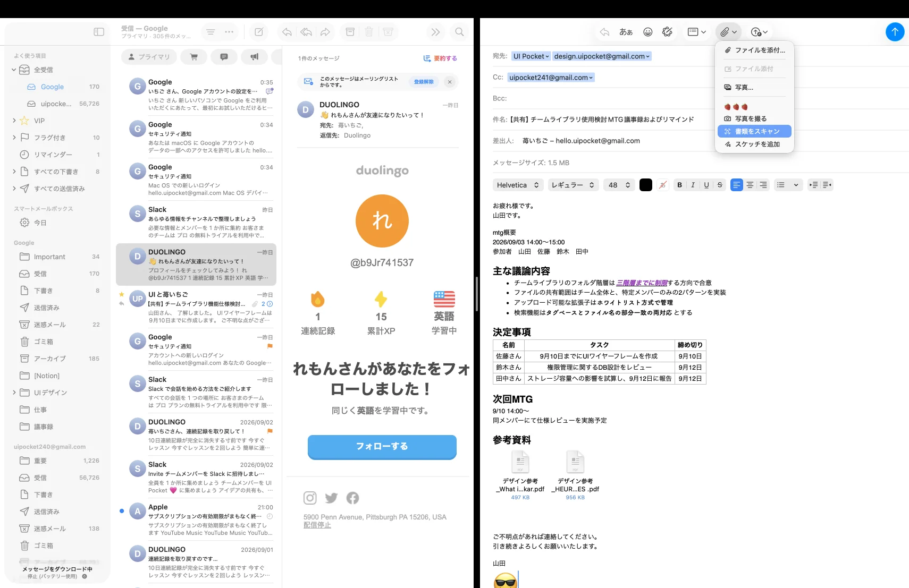Select the megaphone promotions category tab

pyautogui.click(x=255, y=57)
